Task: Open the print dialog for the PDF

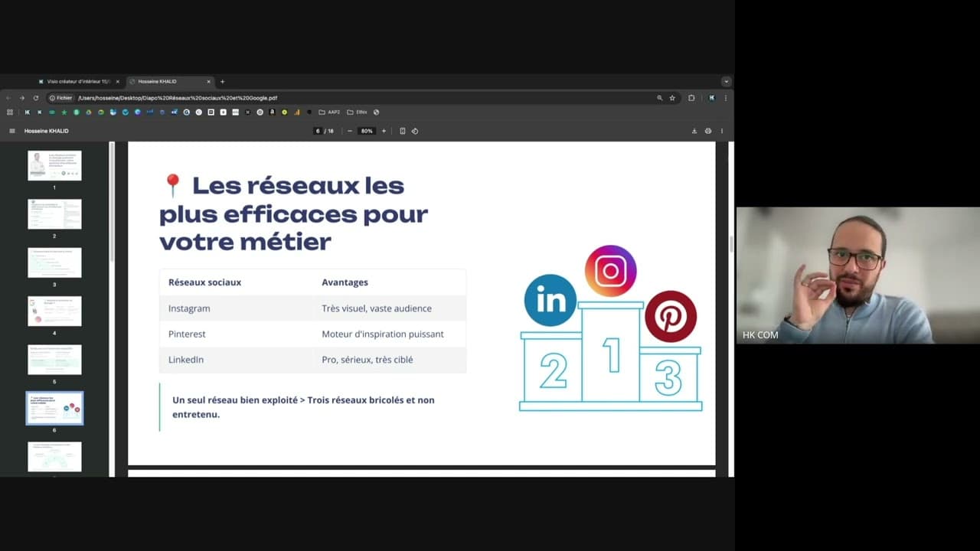Action: [707, 131]
